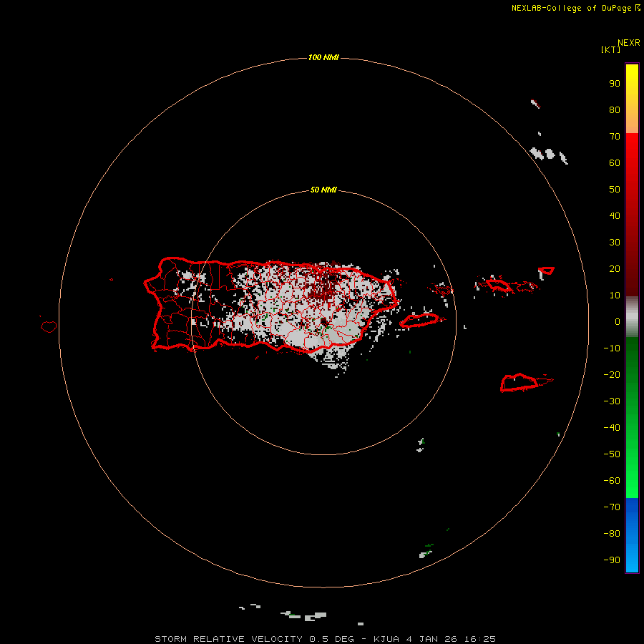The width and height of the screenshot is (644, 644).
Task: Click the -40 value on velocity scale
Action: pyautogui.click(x=612, y=428)
